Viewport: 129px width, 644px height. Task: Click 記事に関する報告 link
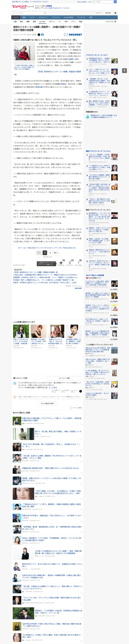19,265
